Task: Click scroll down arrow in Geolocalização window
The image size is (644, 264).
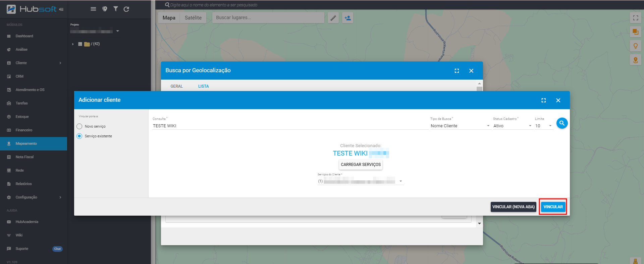Action: coord(479,223)
